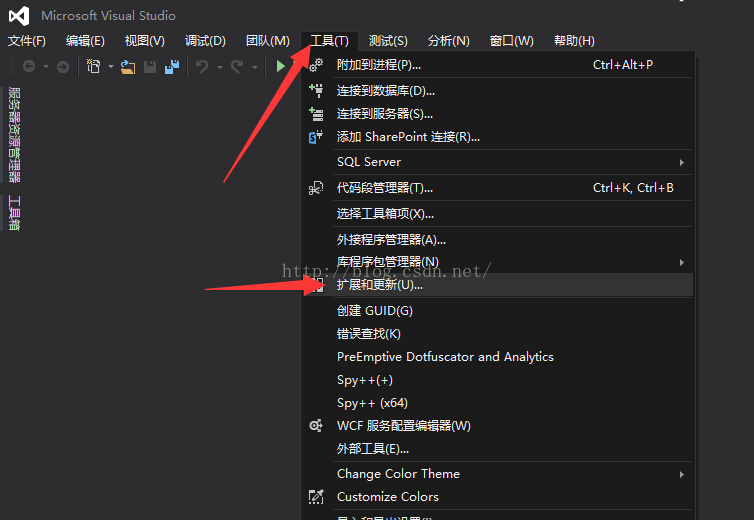Click the Redo toolbar icon
Image resolution: width=754 pixels, height=520 pixels.
237,66
